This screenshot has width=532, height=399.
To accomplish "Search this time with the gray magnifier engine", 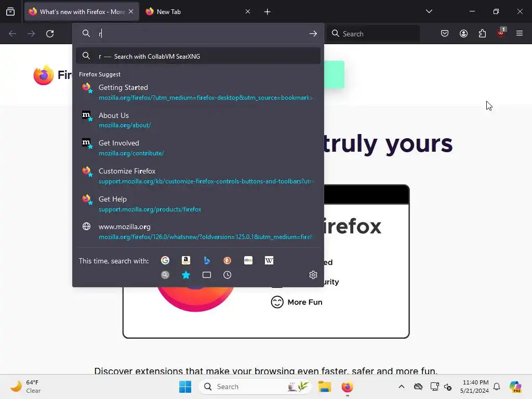I will click(x=165, y=275).
